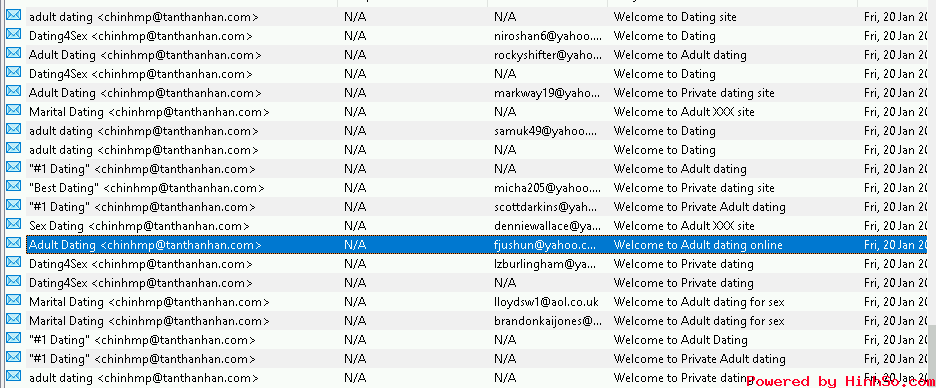The width and height of the screenshot is (936, 388).
Task: Select recipient micha205@yahoo cell
Action: point(548,188)
